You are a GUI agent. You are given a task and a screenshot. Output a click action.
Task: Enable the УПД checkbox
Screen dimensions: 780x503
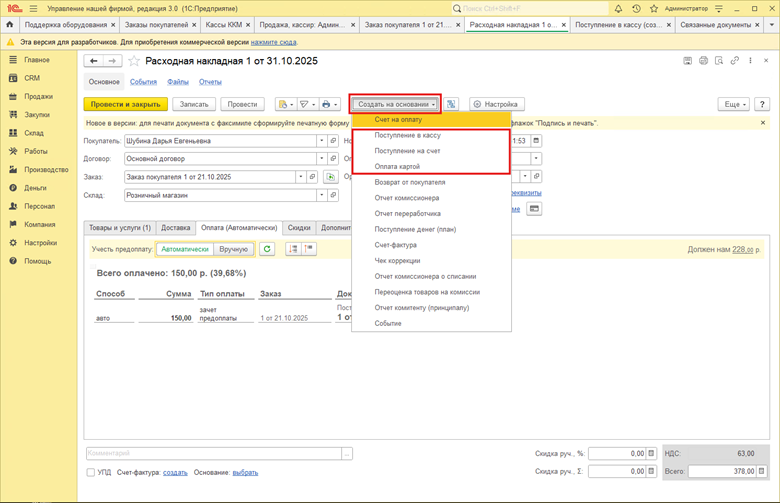point(92,472)
